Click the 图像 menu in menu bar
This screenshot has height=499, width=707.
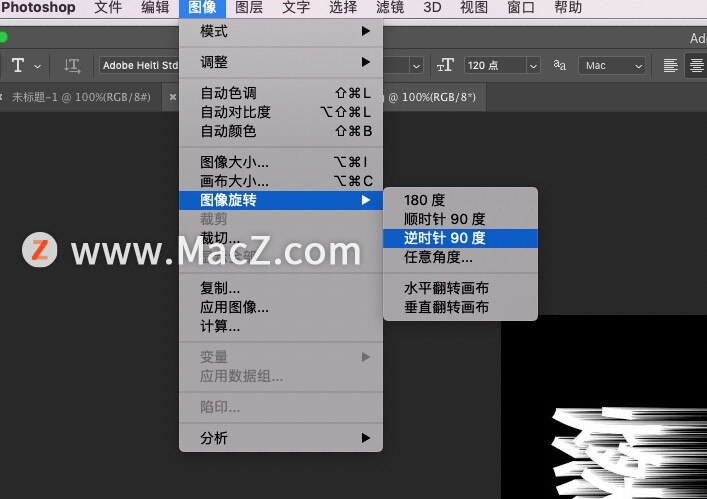202,8
